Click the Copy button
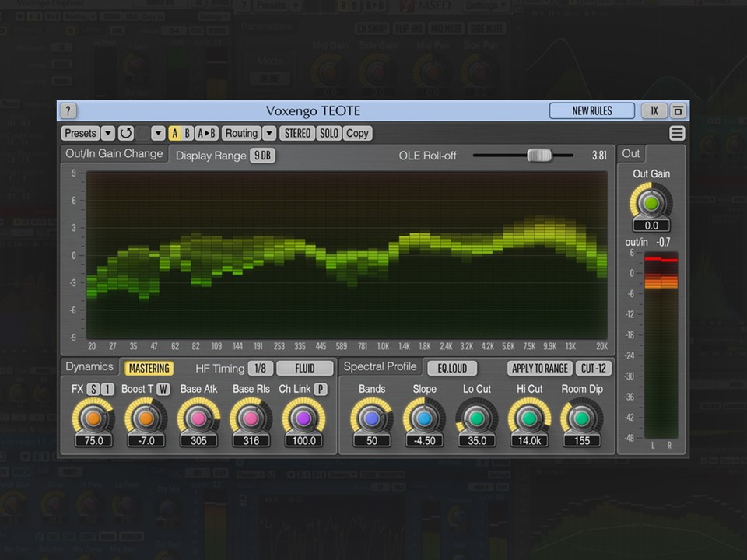The height and width of the screenshot is (560, 747). pos(357,133)
